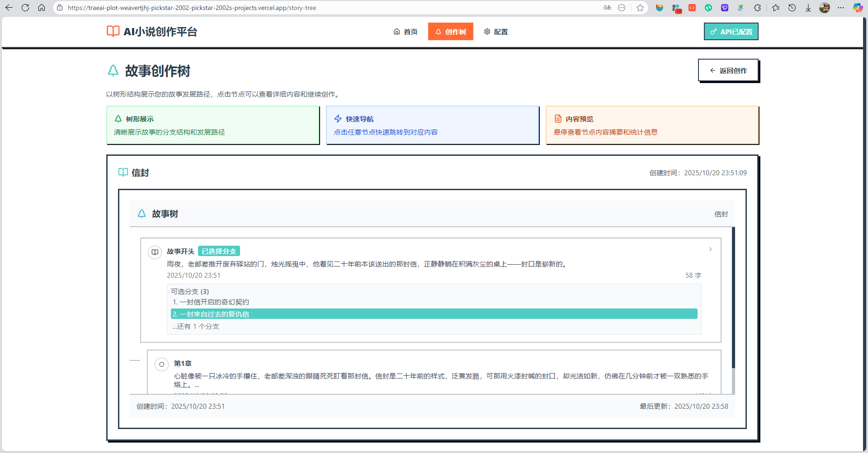The image size is (868, 453).
Task: Select branch 一封信开启的奇幻契约
Action: (211, 302)
